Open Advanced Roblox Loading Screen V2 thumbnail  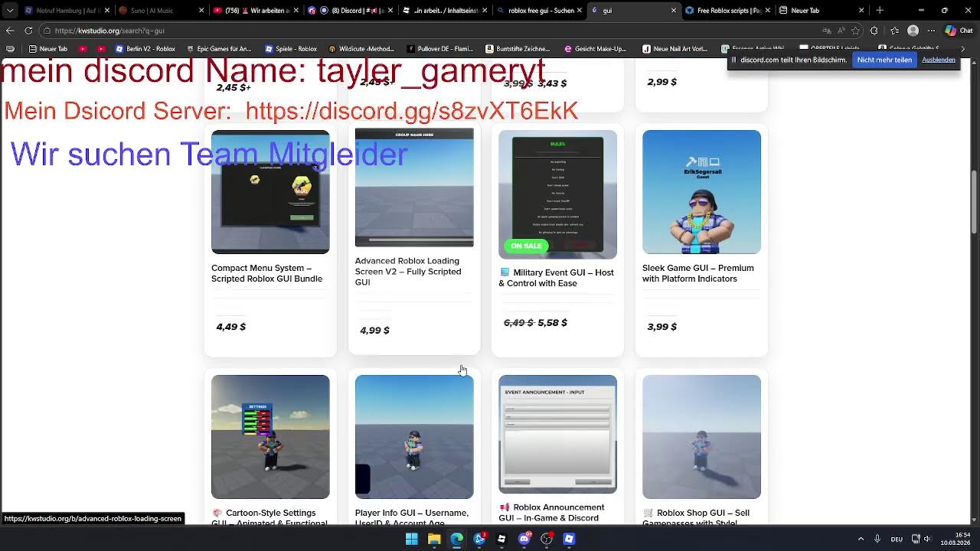point(414,187)
